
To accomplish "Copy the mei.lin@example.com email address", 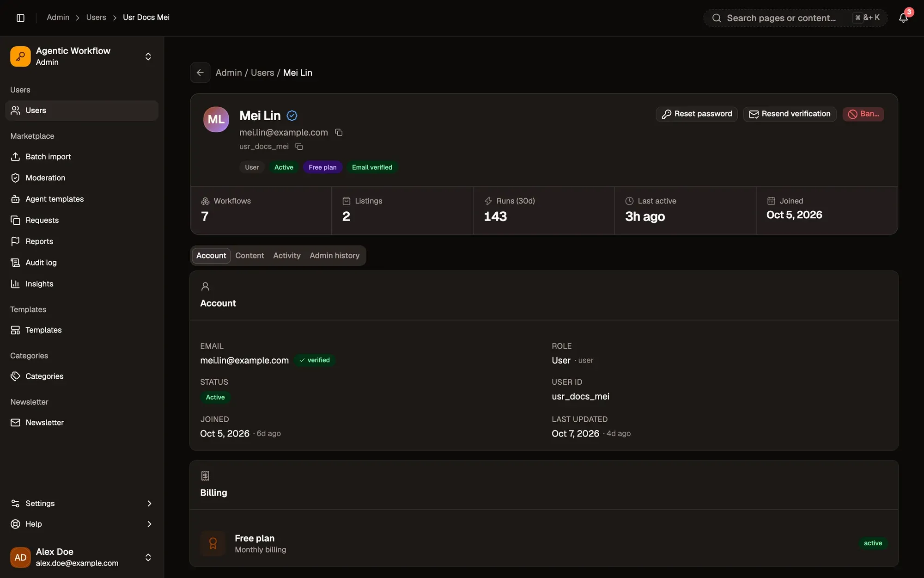I will (x=339, y=133).
